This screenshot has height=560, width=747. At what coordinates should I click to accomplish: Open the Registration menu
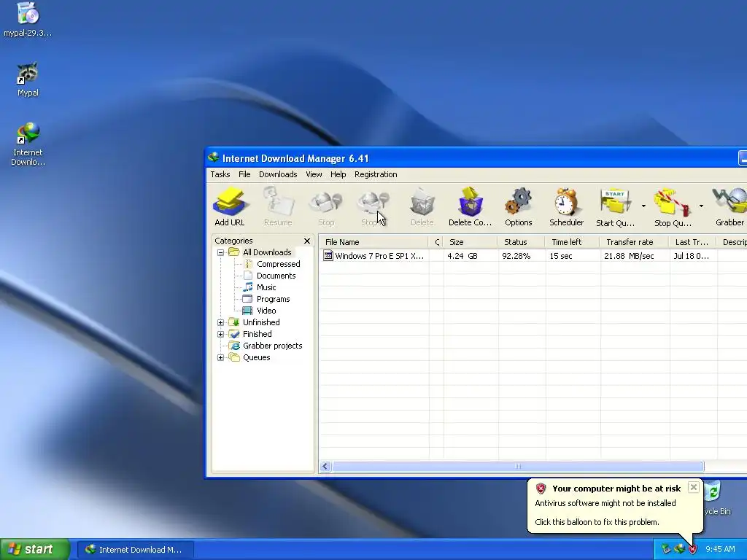[x=376, y=174]
